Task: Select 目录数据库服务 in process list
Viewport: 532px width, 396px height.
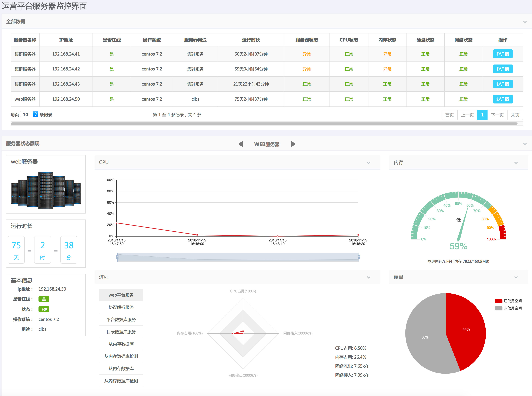Action: pyautogui.click(x=121, y=332)
